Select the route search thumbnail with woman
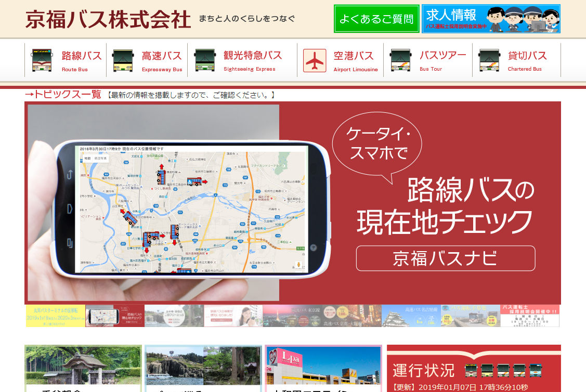Viewport: 586px width, 392px height. 233,316
